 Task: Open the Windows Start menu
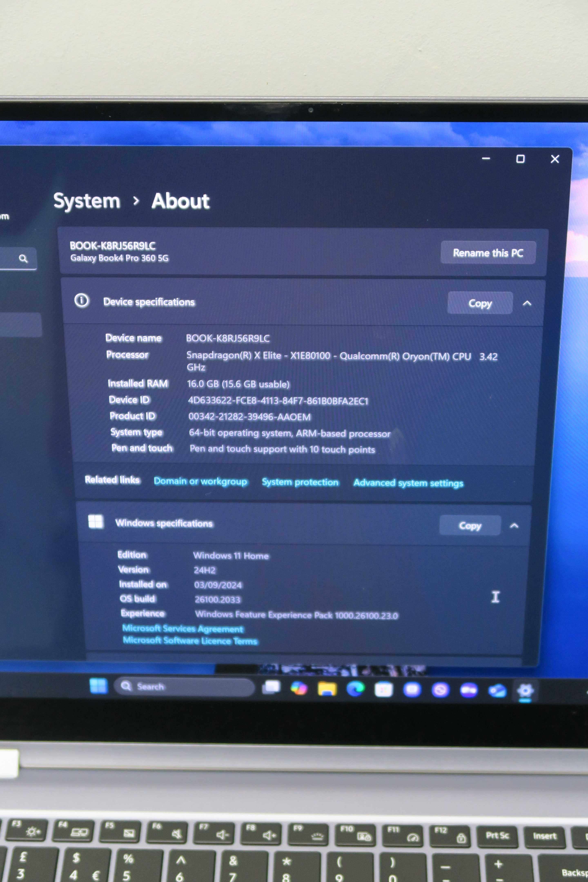click(99, 686)
